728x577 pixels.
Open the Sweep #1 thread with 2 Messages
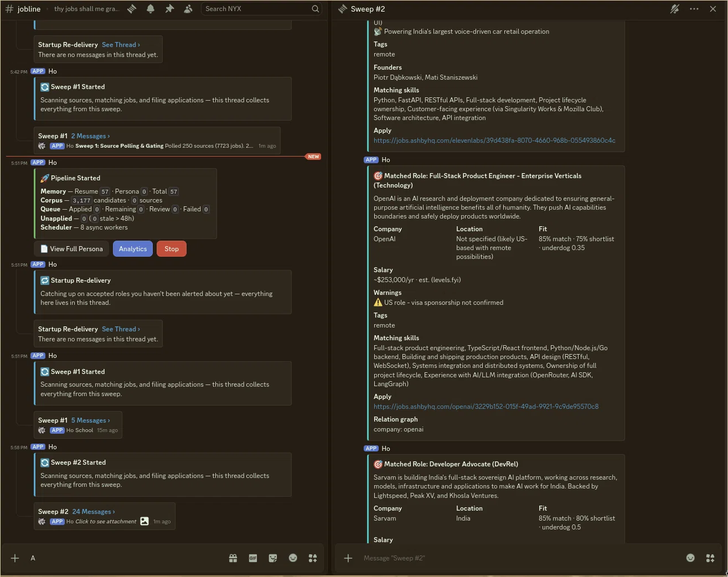point(90,136)
